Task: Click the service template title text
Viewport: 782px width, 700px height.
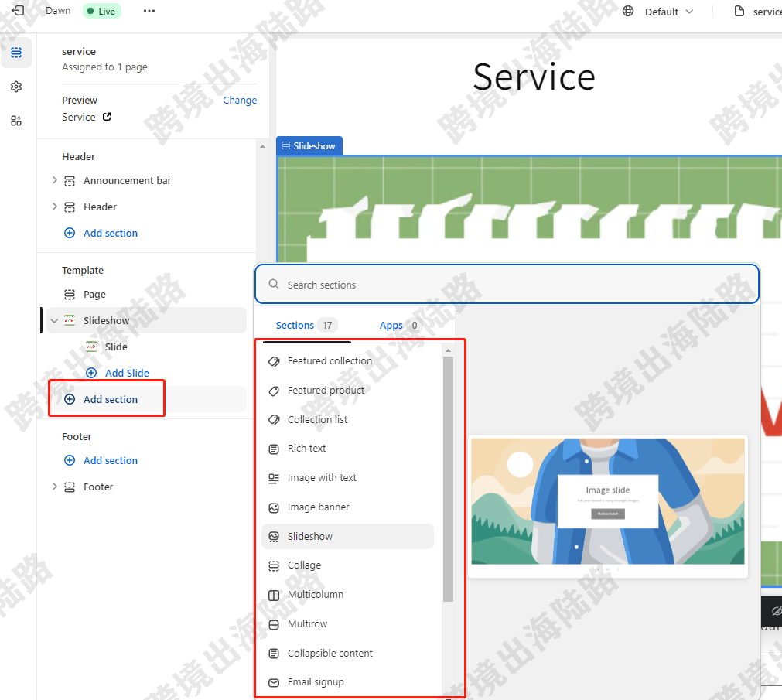Action: point(79,51)
